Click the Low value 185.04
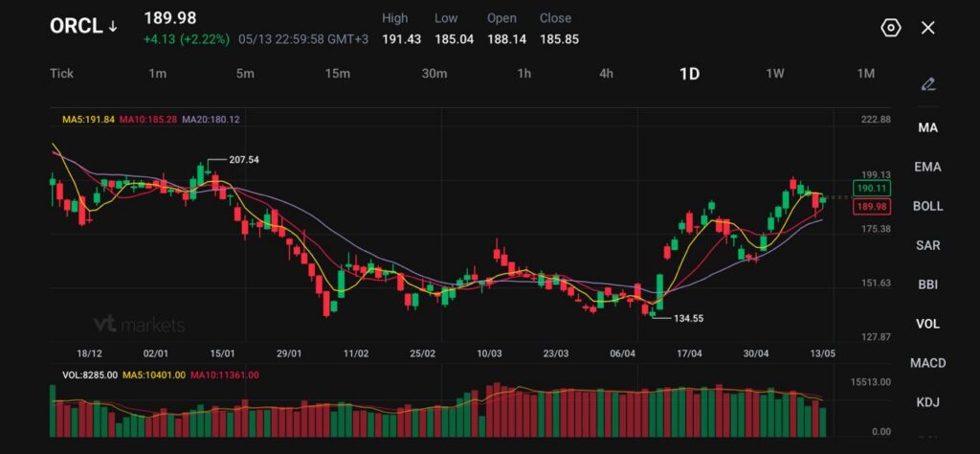This screenshot has width=980, height=454. (x=454, y=39)
